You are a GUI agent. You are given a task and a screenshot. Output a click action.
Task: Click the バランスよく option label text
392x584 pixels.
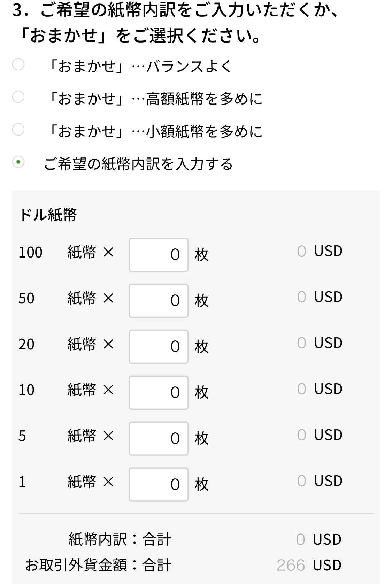point(140,66)
